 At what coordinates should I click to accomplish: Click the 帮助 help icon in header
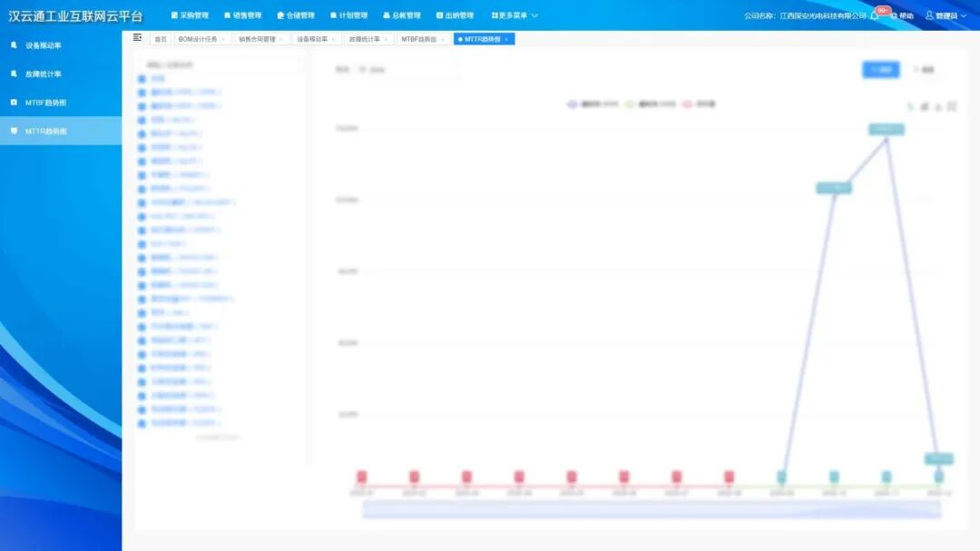click(x=895, y=15)
